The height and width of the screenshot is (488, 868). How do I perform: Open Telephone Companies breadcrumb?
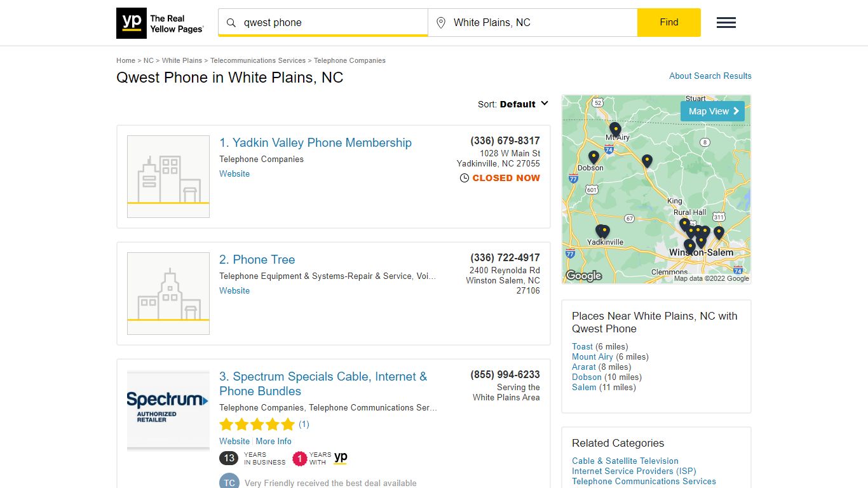[x=349, y=60]
